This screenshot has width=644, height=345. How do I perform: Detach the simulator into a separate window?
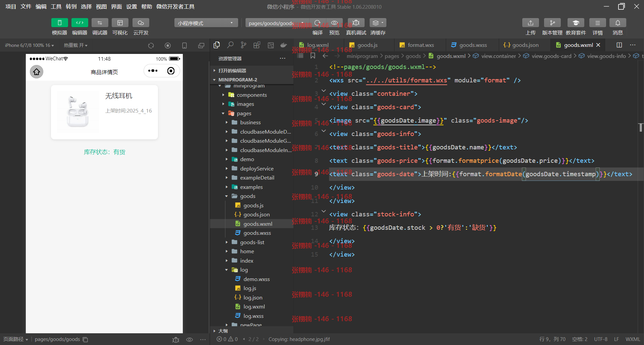click(201, 46)
